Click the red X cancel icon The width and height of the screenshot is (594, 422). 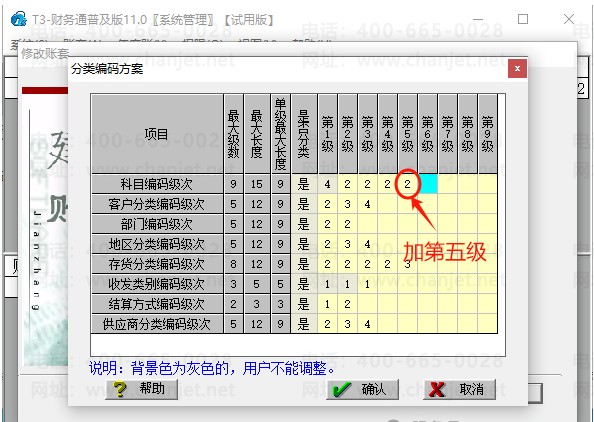pyautogui.click(x=437, y=389)
